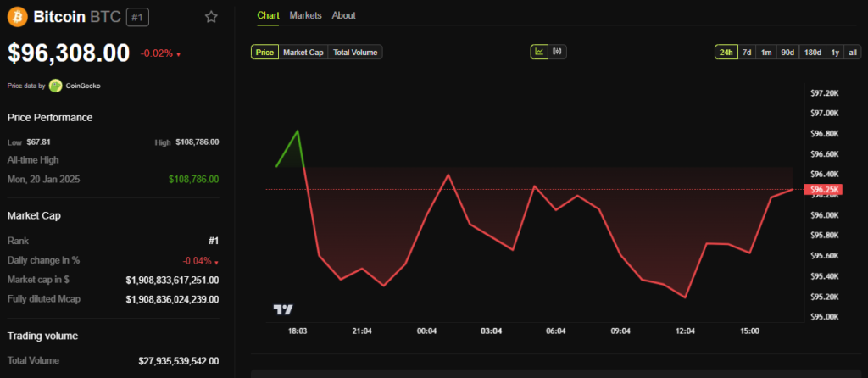This screenshot has height=378, width=868.
Task: Click the market cap value $1,908,833,617,251.00
Action: tap(172, 280)
